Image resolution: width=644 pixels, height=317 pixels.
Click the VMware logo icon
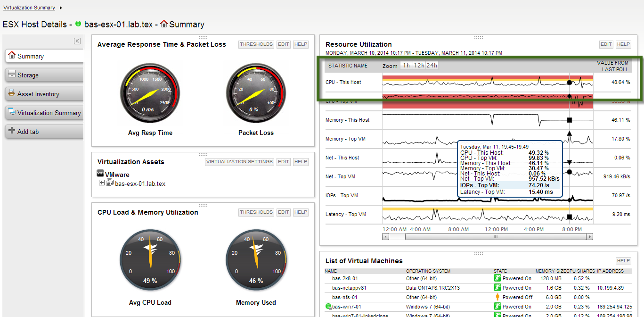[100, 174]
